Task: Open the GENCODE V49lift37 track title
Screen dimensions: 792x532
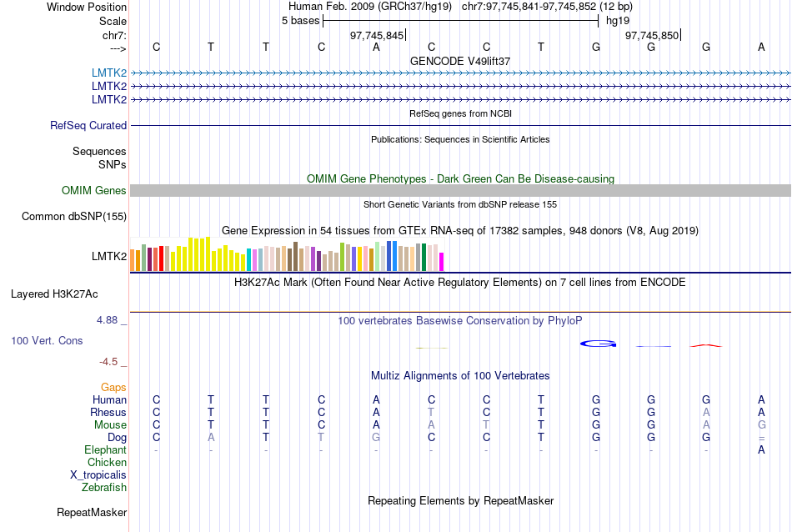Action: coord(460,61)
